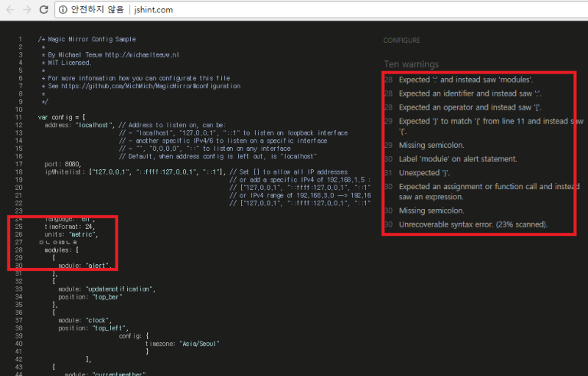Image resolution: width=588 pixels, height=376 pixels.
Task: Click the 'modules: [' code line
Action: pyautogui.click(x=62, y=250)
